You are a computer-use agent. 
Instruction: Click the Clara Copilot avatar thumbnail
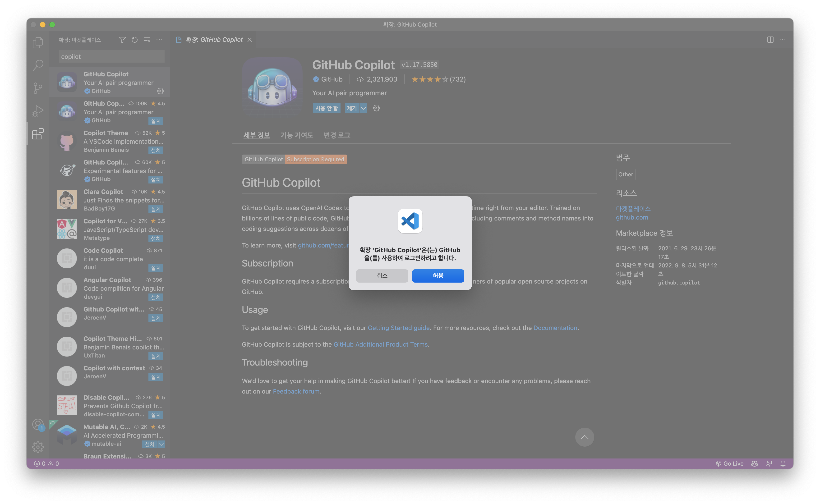pos(67,200)
